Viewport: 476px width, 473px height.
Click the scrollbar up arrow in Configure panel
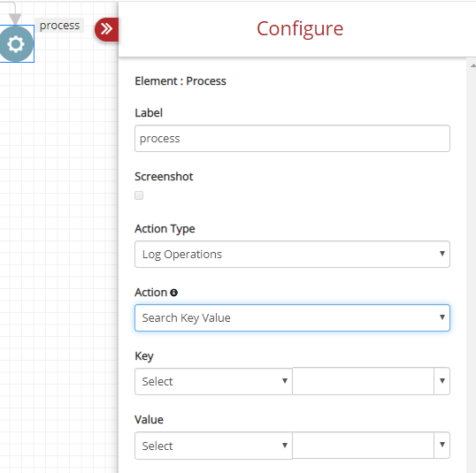pos(472,65)
